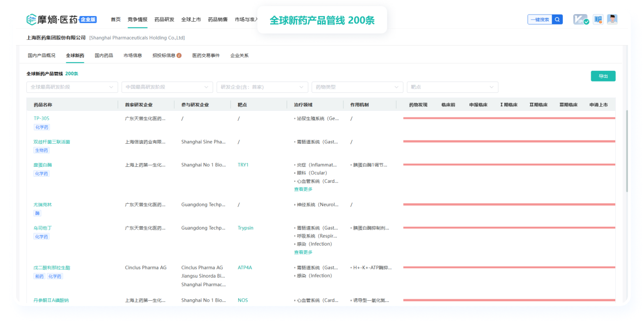Click the Shanghai Sine Pha... cell
Image resolution: width=644 pixels, height=321 pixels.
pos(204,142)
